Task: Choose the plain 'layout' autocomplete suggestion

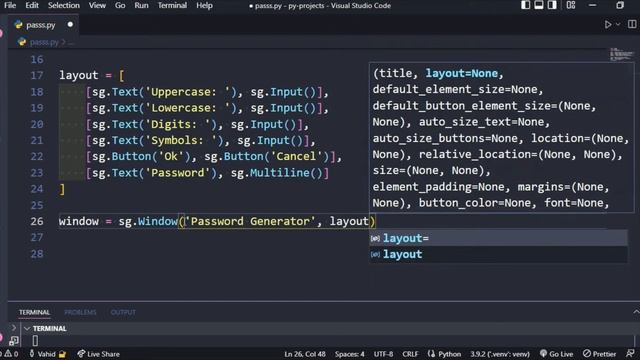Action: tap(498, 254)
